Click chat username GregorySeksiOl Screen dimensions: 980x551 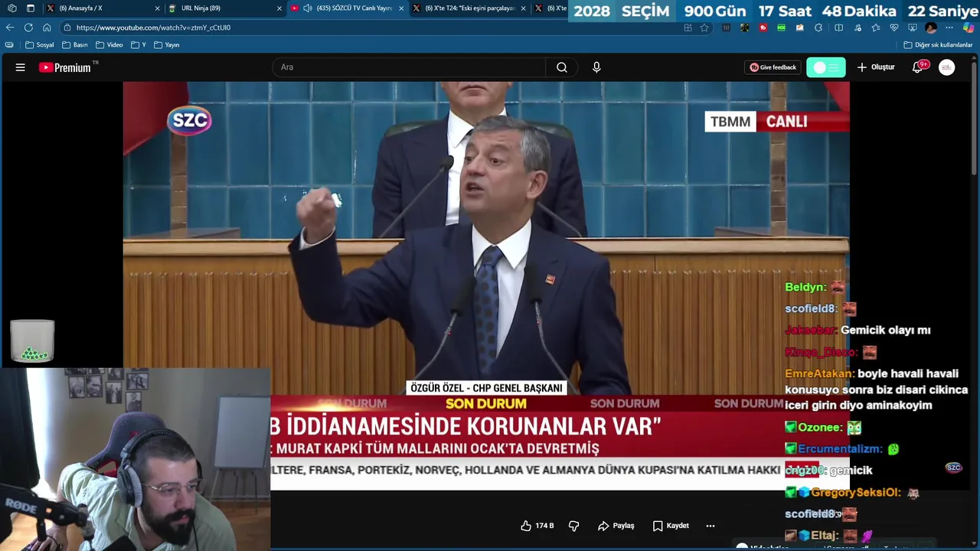[855, 493]
